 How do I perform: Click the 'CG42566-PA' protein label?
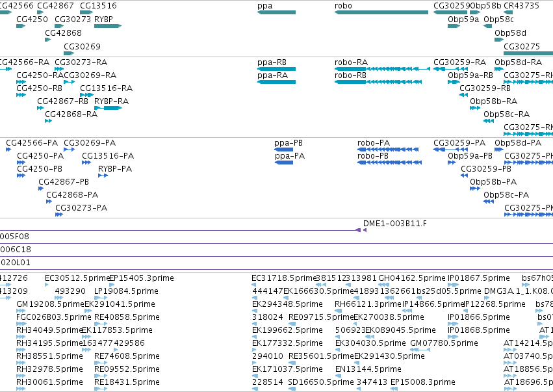(32, 143)
